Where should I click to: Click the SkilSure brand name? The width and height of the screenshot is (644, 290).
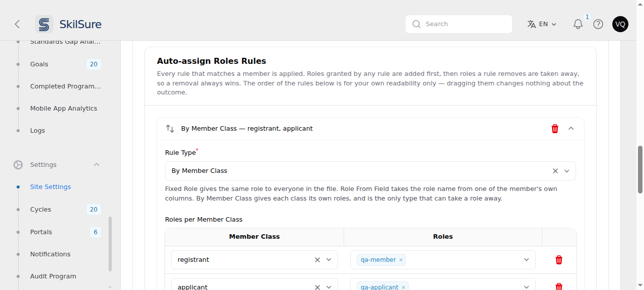[x=80, y=24]
